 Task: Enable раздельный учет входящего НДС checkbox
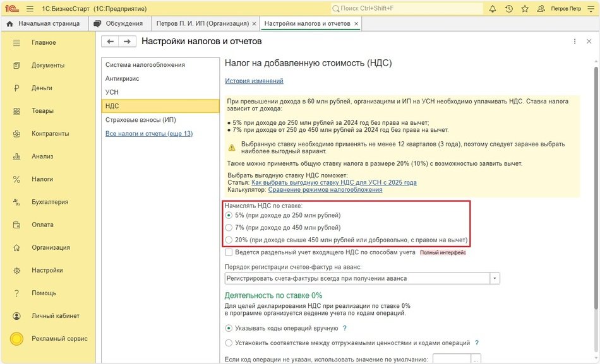click(229, 252)
